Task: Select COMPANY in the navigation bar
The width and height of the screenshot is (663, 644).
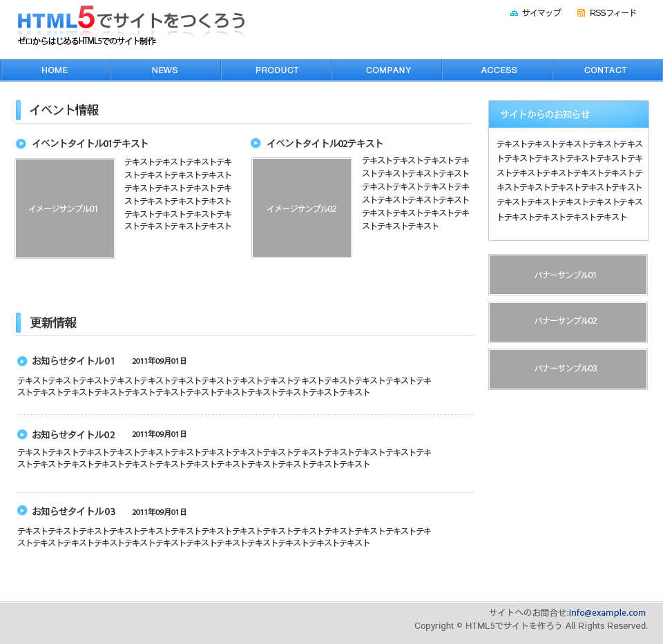Action: pos(388,70)
